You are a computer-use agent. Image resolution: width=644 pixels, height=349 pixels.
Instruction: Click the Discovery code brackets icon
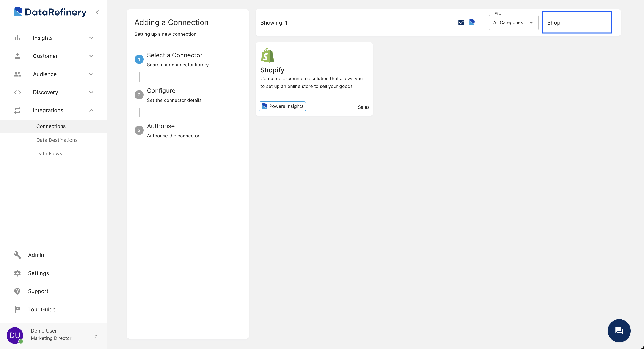(x=17, y=92)
